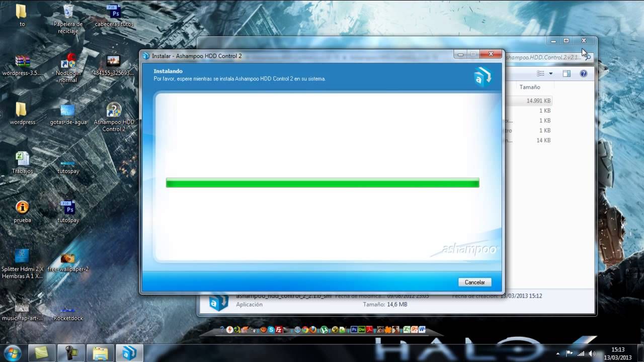Viewport: 644px width, 362px height.
Task: Click the 14 KB size cell in Explorer
Action: point(543,140)
